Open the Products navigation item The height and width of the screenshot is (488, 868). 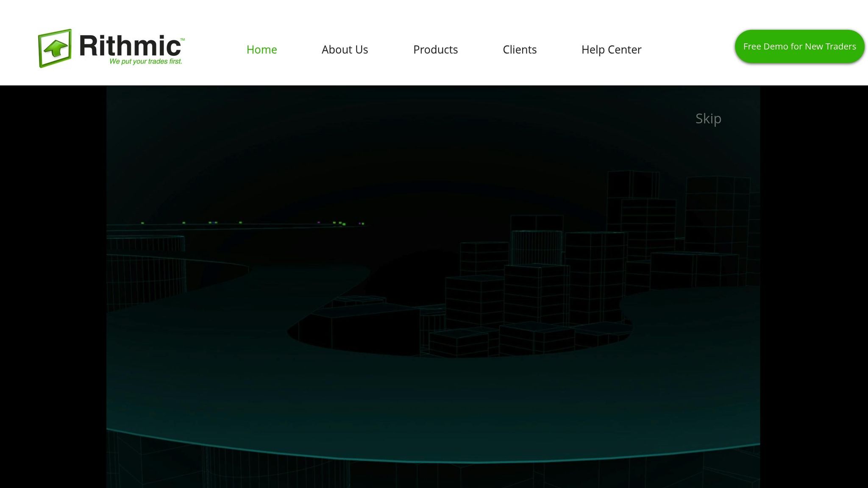coord(435,50)
